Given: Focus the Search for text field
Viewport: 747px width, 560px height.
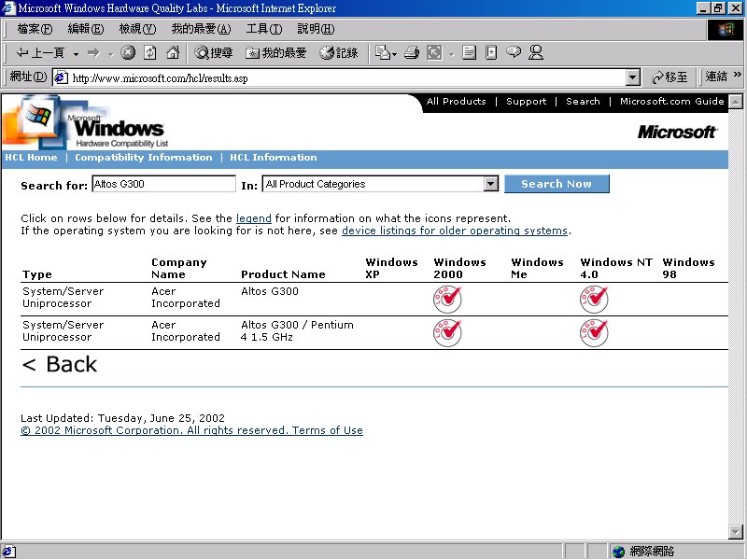Looking at the screenshot, I should (x=163, y=184).
